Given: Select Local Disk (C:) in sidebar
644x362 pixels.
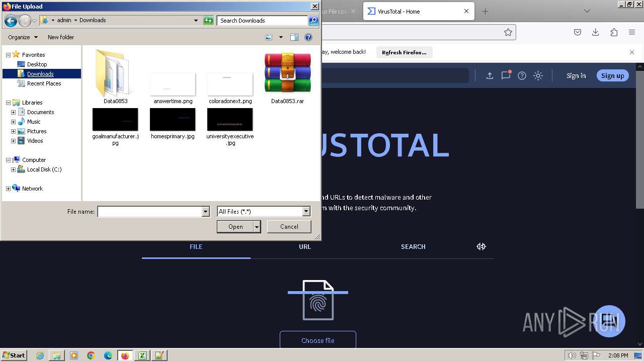Looking at the screenshot, I should [x=44, y=169].
